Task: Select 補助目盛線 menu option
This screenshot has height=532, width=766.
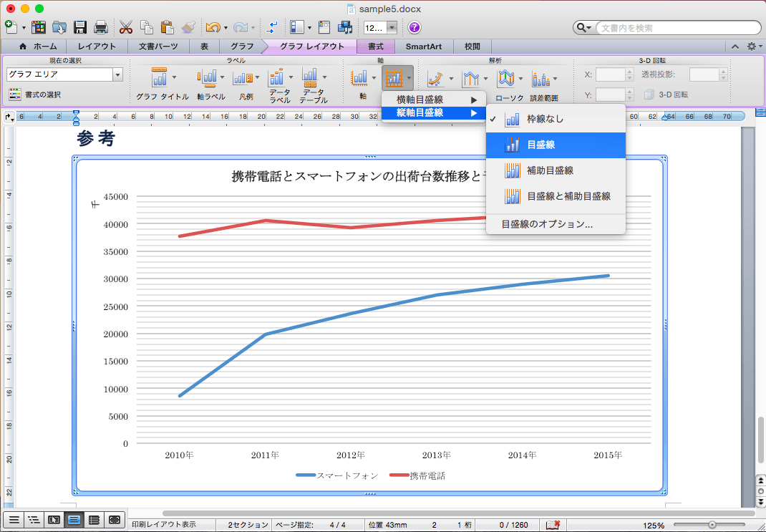Action: click(556, 170)
